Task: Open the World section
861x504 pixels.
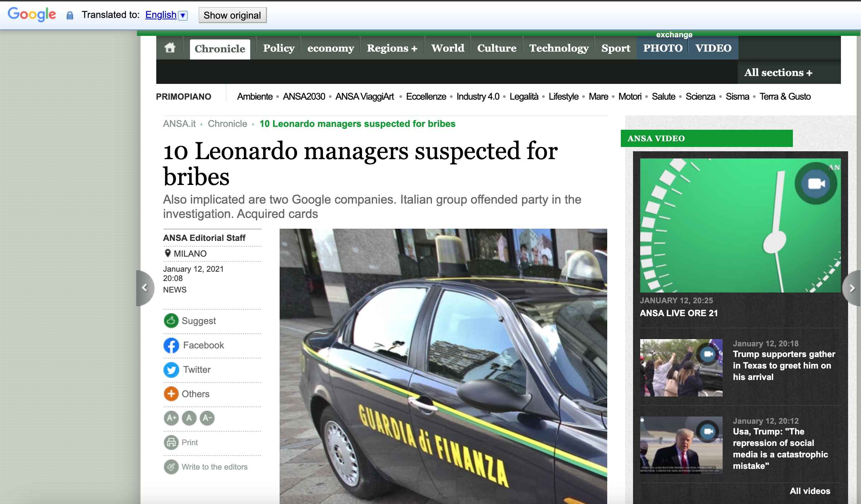Action: (x=448, y=48)
